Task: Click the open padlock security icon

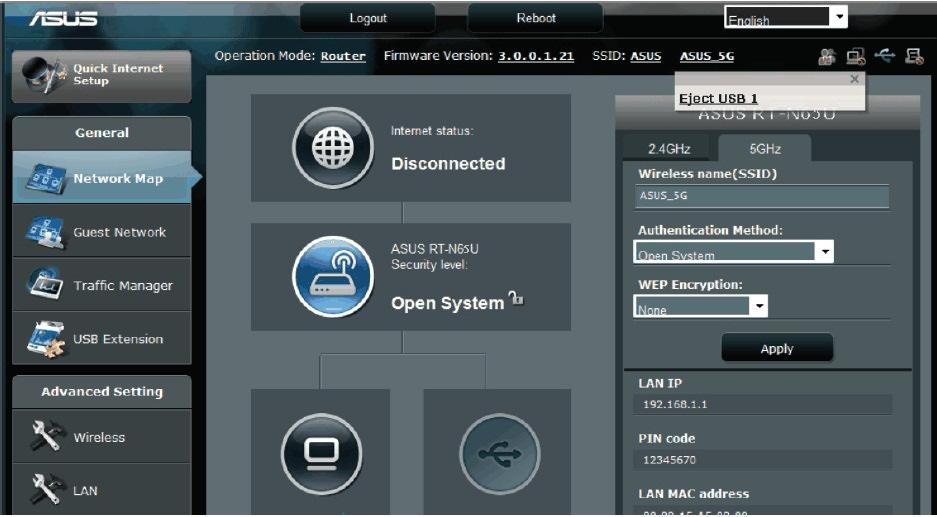Action: [515, 297]
